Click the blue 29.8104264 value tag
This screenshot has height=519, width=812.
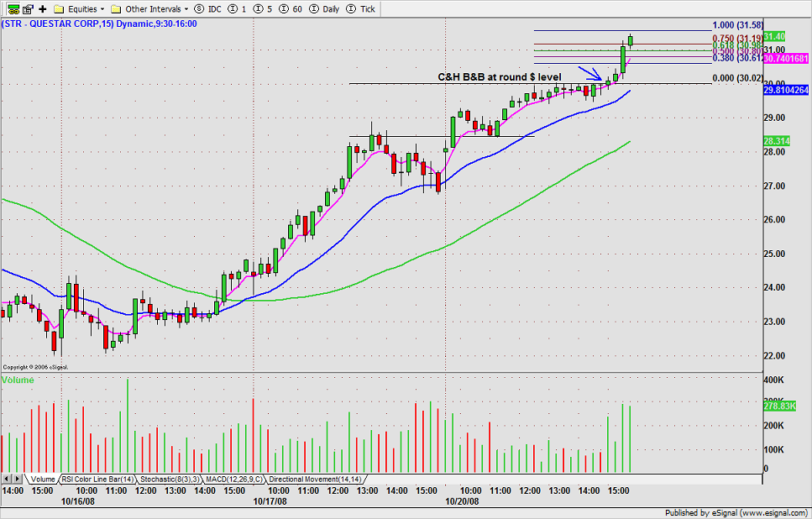coord(786,90)
